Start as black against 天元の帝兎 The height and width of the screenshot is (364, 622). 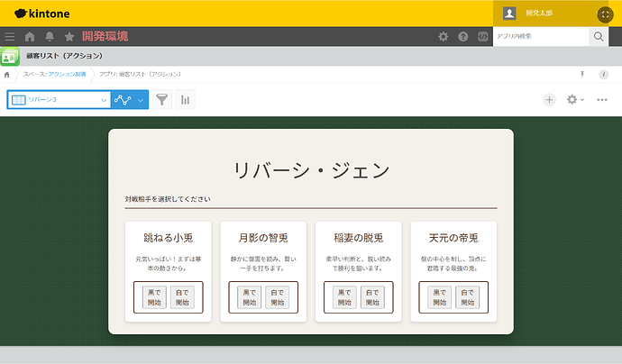tap(434, 297)
